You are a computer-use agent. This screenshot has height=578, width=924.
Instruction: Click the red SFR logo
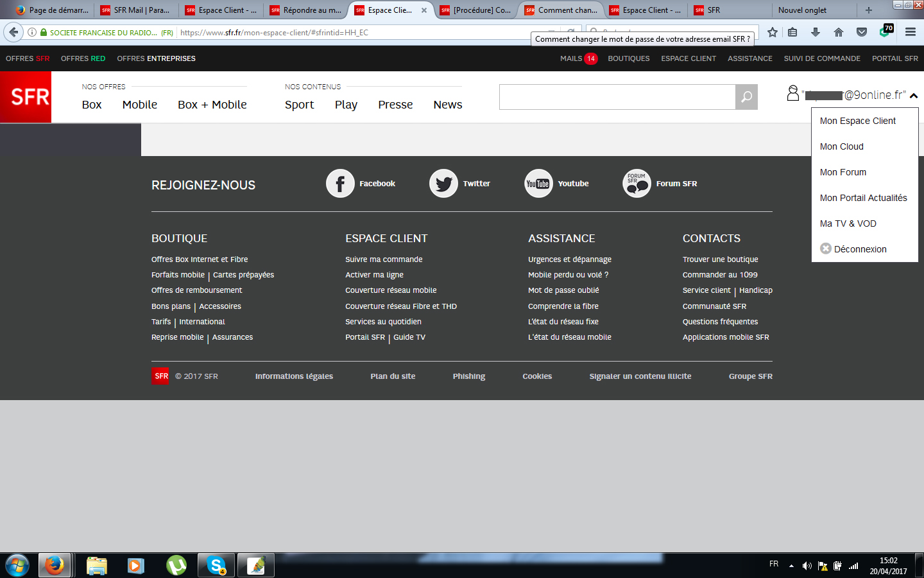[26, 97]
